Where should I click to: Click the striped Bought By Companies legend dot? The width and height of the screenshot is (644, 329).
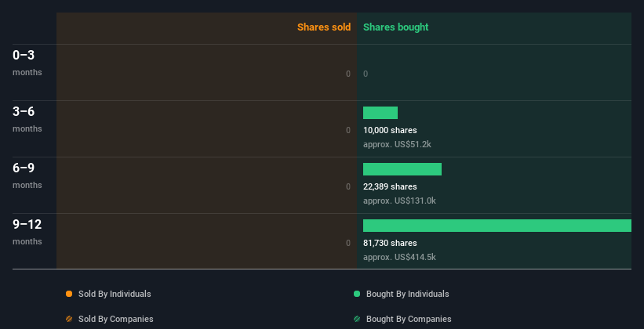click(x=356, y=319)
